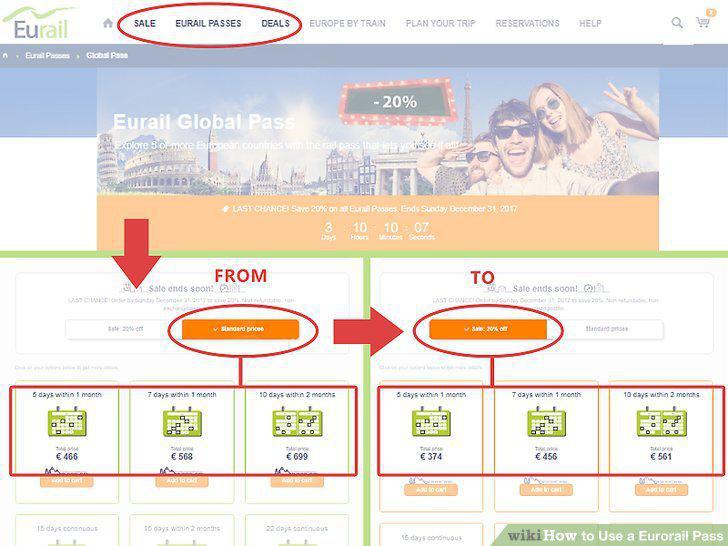Open the PLAN YOUR TRIP menu
Image resolution: width=728 pixels, height=546 pixels.
pos(441,23)
